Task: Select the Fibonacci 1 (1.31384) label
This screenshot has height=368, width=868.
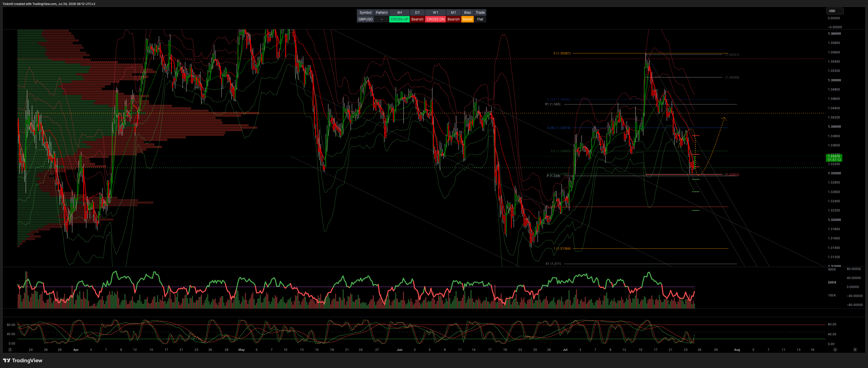Action: pyautogui.click(x=562, y=248)
